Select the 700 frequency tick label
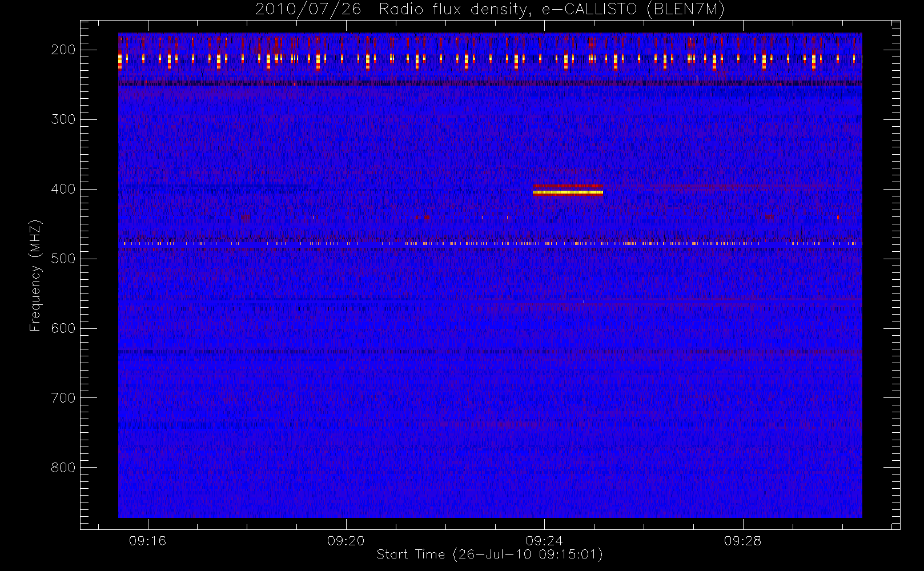The width and height of the screenshot is (924, 571). pos(63,398)
